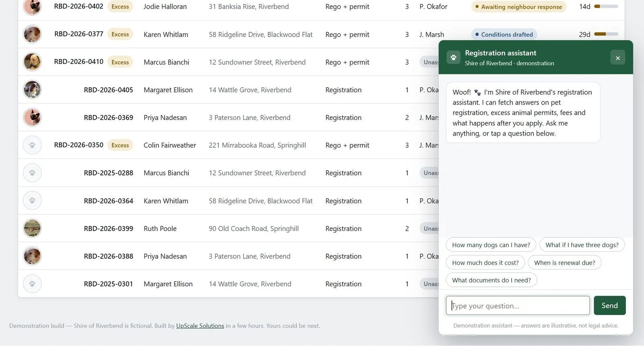The image size is (644, 346).
Task: Select reference RBD-2026-0405
Action: [108, 90]
